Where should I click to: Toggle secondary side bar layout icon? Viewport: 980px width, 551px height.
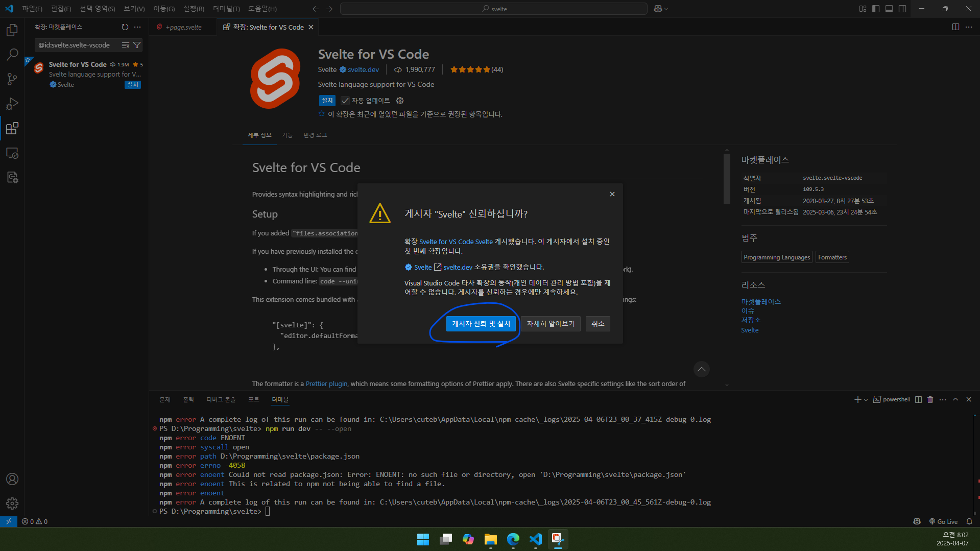pyautogui.click(x=902, y=9)
